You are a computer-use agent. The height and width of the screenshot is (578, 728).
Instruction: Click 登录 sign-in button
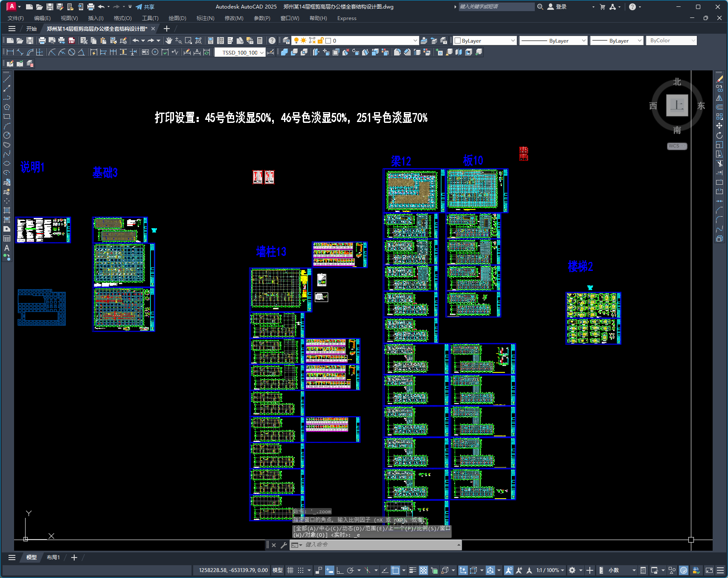557,7
